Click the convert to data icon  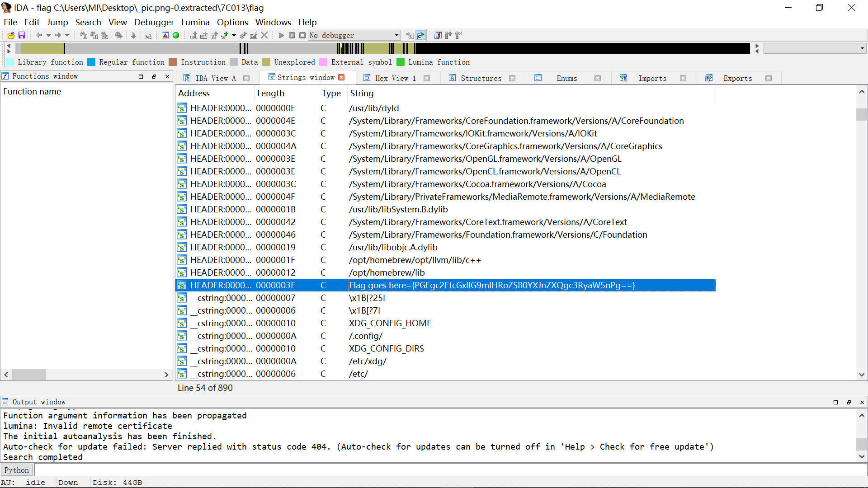(x=204, y=35)
